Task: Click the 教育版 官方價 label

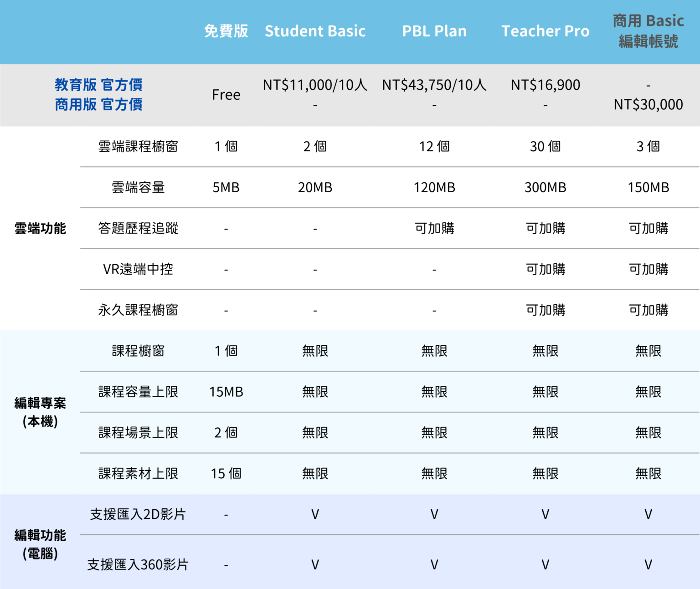Action: coord(98,85)
